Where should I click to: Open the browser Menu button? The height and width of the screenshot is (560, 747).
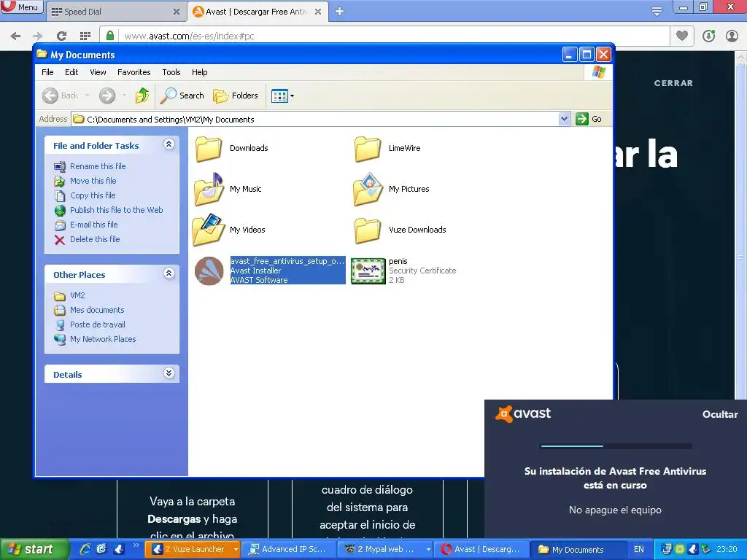[x=21, y=7]
